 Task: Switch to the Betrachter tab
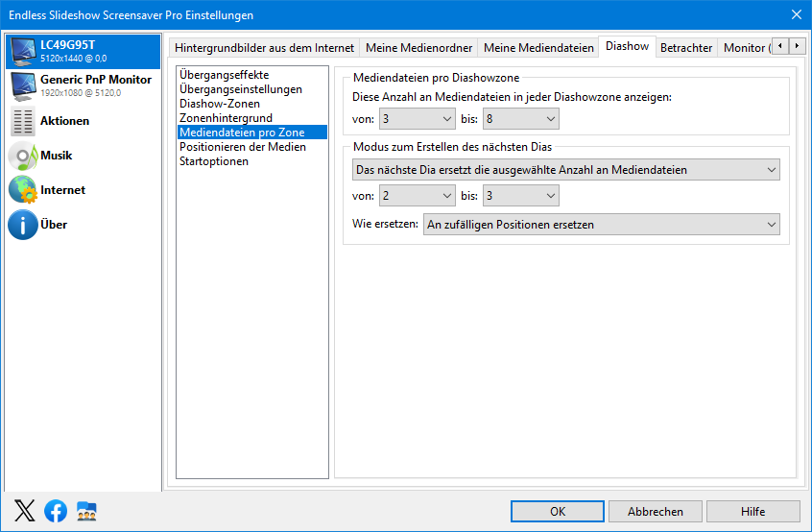[686, 48]
